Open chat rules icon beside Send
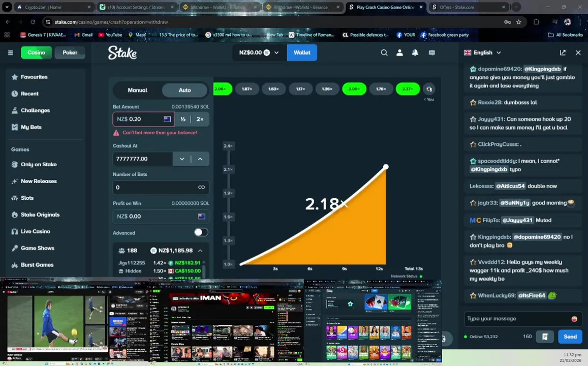The image size is (588, 366). click(x=545, y=337)
